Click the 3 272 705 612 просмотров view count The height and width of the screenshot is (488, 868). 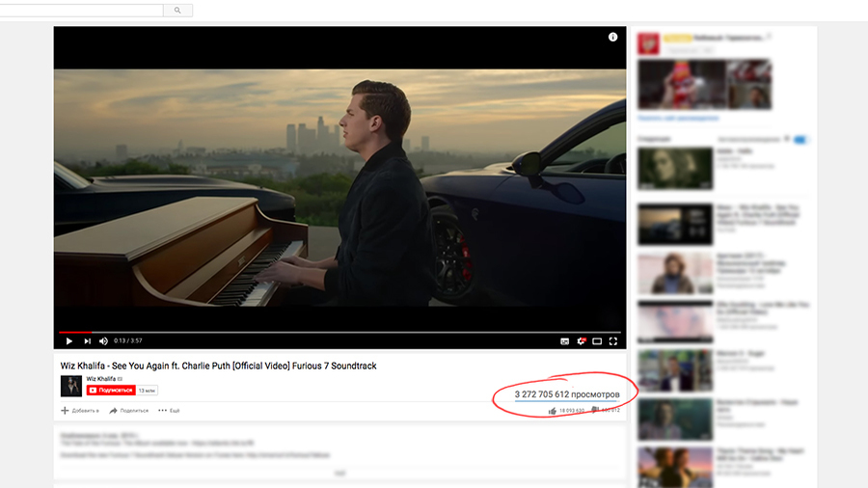point(567,393)
